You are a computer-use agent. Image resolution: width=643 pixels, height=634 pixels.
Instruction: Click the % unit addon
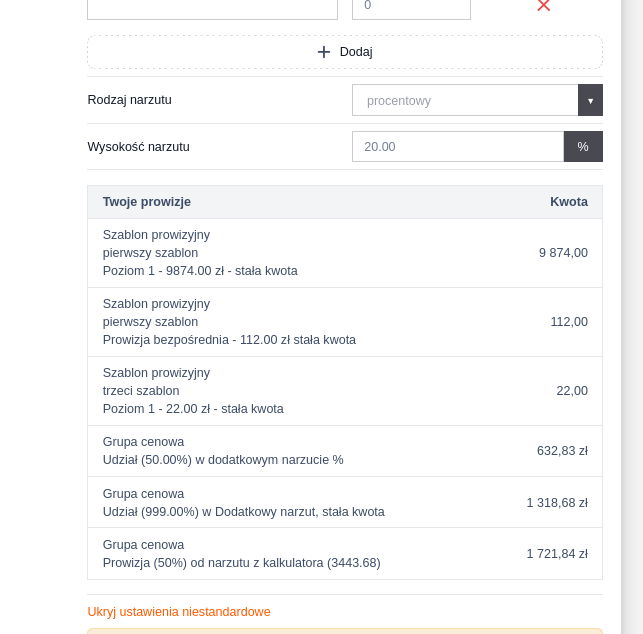click(x=583, y=146)
